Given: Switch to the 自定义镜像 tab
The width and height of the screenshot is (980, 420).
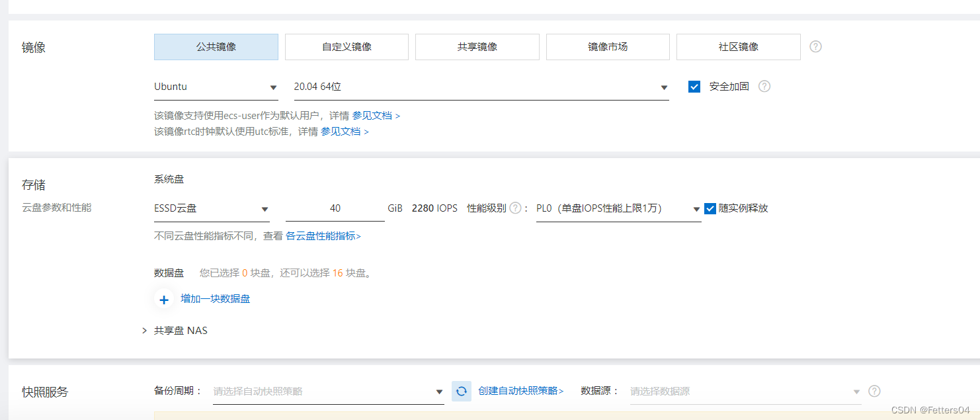Looking at the screenshot, I should tap(347, 46).
